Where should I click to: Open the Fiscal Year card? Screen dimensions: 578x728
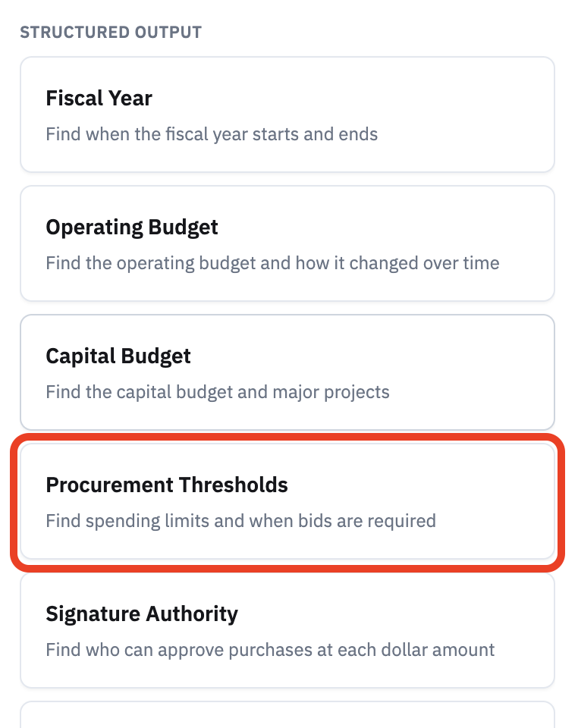(287, 115)
